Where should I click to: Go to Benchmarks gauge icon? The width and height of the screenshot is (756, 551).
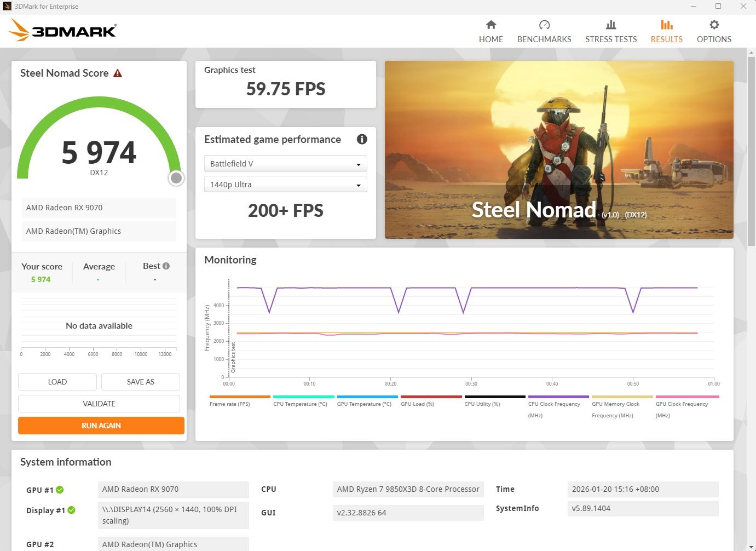click(x=544, y=25)
